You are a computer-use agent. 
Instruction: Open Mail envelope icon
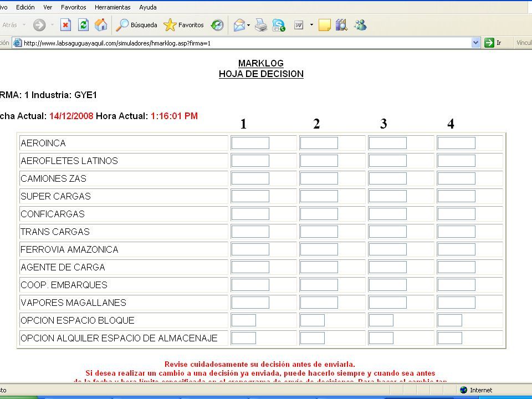tap(239, 25)
